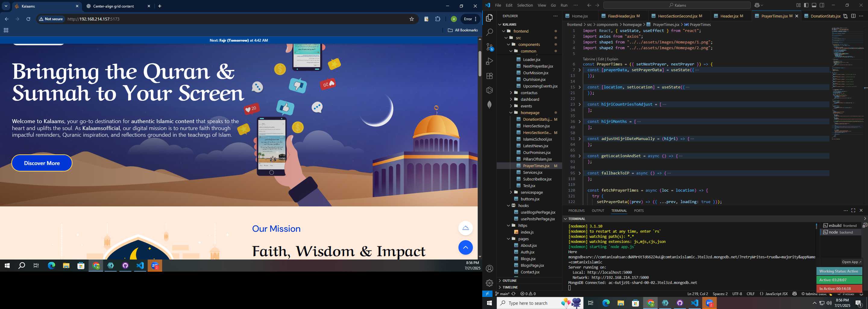Click the Open App button

[851, 262]
